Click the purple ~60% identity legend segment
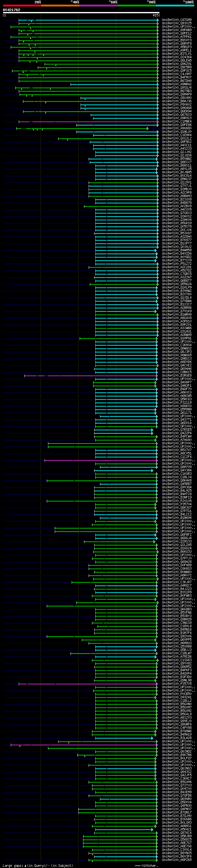Screen dimensions: 197x868 tap(99, 6)
